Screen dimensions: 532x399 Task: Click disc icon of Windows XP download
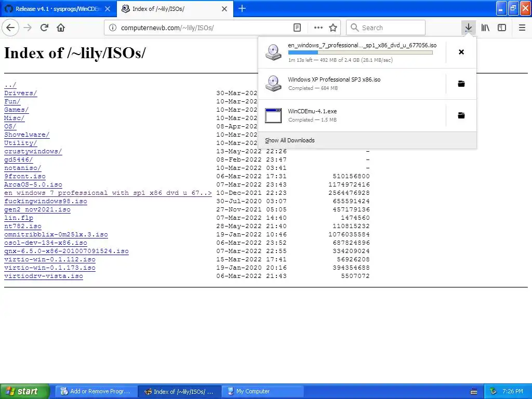point(273,84)
